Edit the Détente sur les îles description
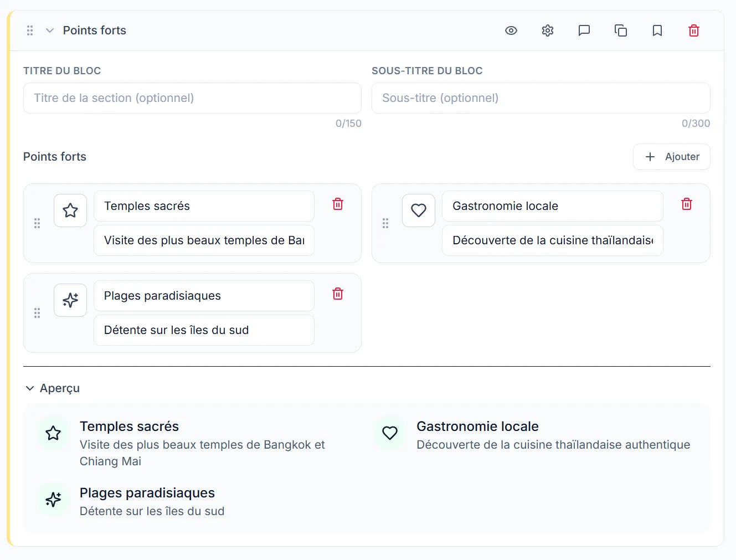Screen dimensions: 736x560 pyautogui.click(x=204, y=330)
